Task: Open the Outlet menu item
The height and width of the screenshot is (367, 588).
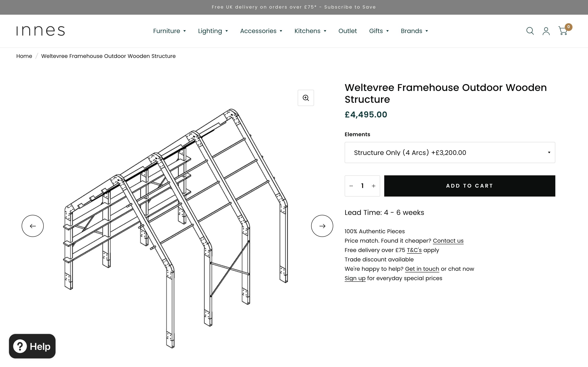Action: pyautogui.click(x=347, y=31)
